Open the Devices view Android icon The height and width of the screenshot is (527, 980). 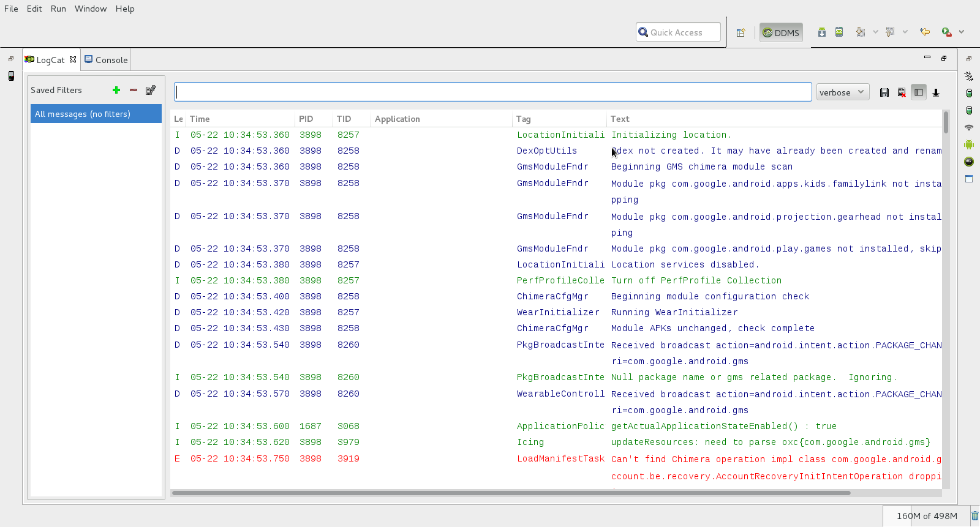(969, 144)
